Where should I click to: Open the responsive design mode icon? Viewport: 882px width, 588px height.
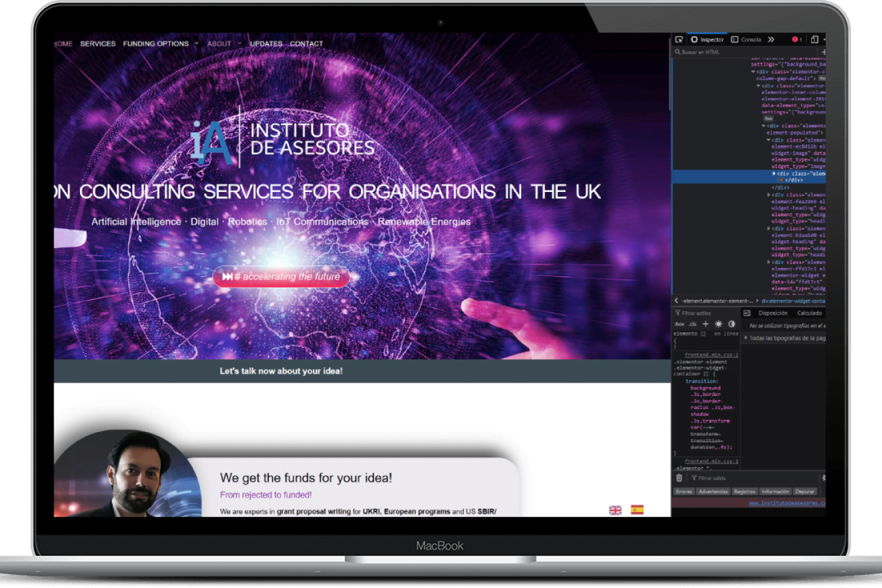coord(815,40)
